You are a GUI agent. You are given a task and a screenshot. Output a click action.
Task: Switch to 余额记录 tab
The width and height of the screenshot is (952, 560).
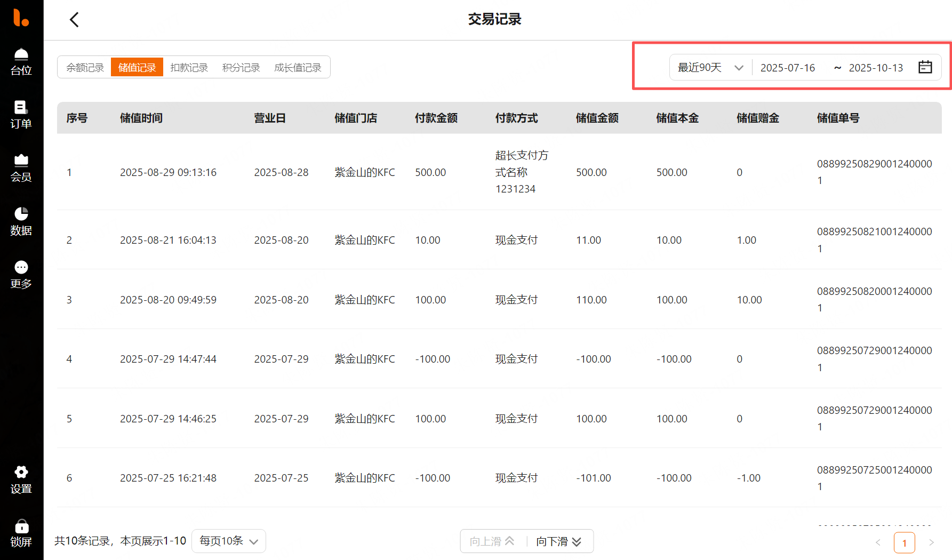coord(85,68)
